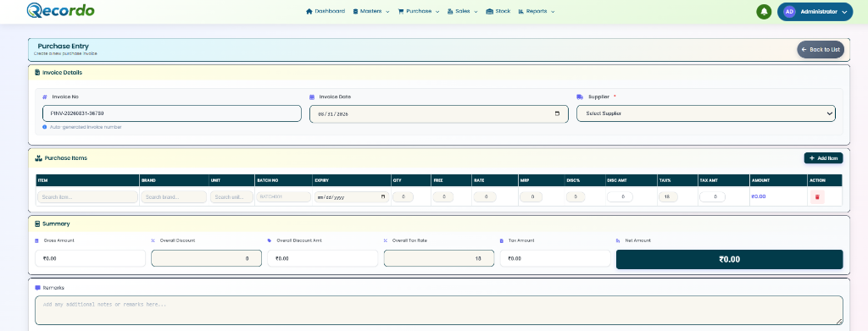Click the Overall Discount field
This screenshot has height=331, width=868.
[x=207, y=258]
